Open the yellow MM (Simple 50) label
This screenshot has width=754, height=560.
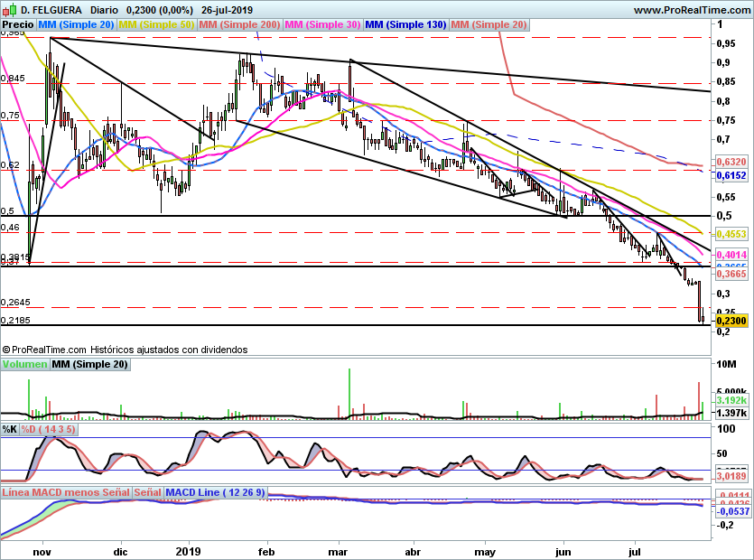[x=156, y=24]
